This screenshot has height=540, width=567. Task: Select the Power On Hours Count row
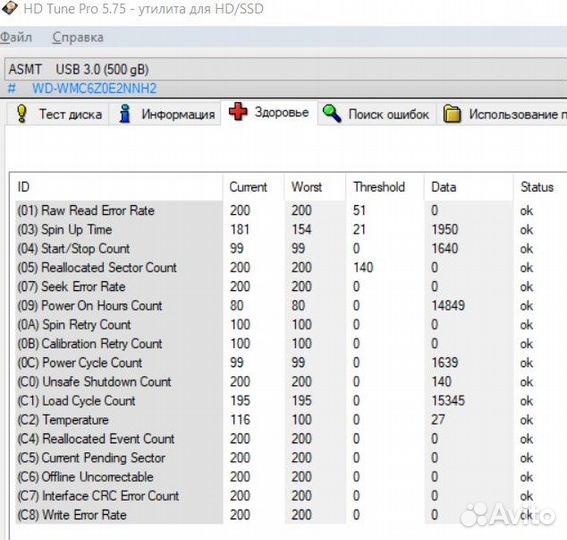(286, 306)
